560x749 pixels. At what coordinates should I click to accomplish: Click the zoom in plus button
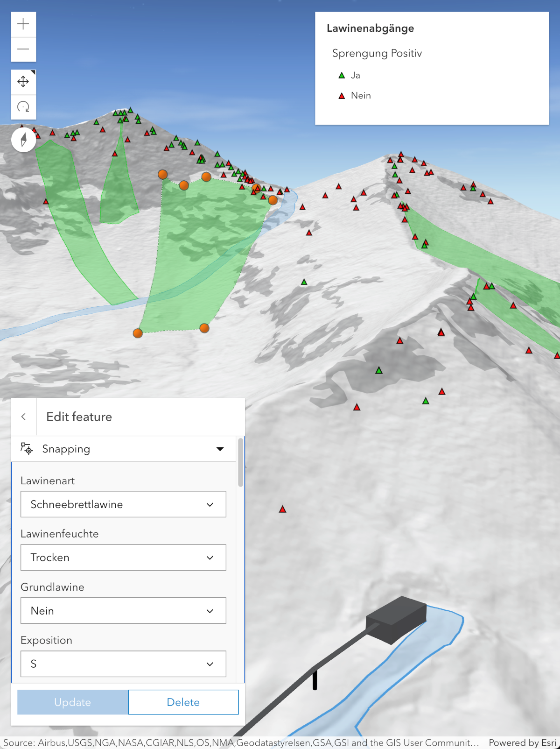(x=23, y=24)
